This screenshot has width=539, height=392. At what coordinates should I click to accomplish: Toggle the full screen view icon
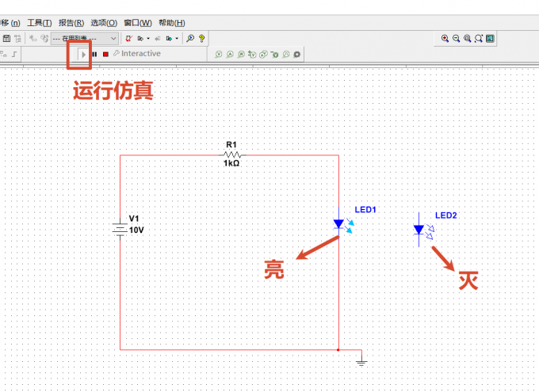click(490, 39)
